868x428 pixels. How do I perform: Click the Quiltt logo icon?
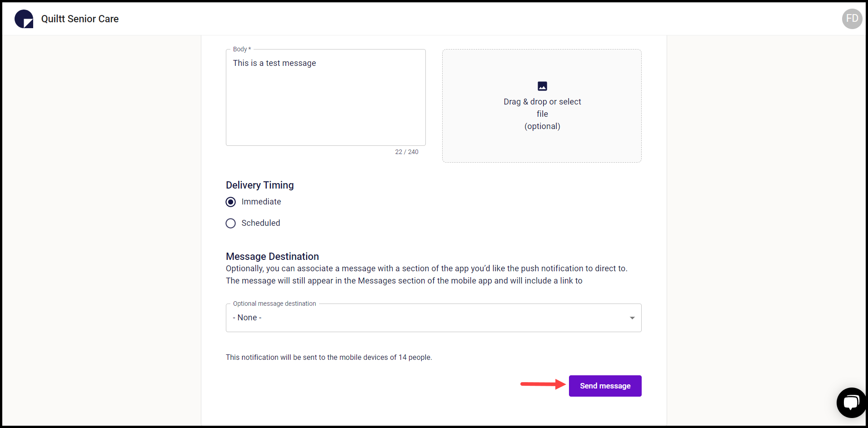tap(24, 19)
